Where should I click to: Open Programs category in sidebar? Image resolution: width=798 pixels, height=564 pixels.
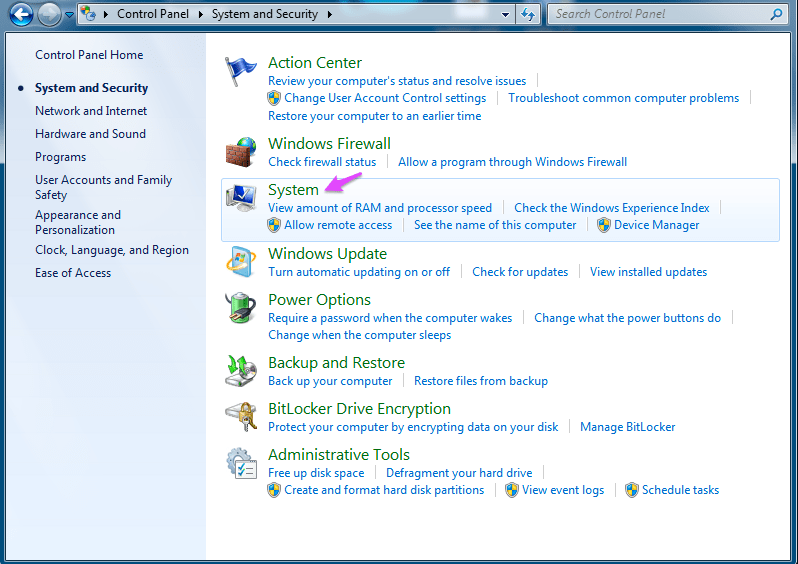(x=61, y=157)
